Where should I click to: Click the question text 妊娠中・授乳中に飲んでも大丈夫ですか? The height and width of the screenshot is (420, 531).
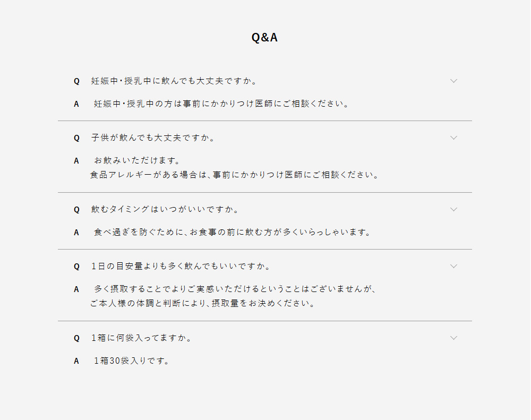pos(174,81)
